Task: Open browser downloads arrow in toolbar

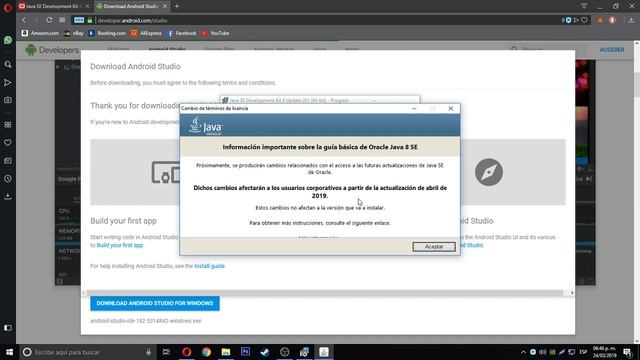Action: [x=631, y=20]
